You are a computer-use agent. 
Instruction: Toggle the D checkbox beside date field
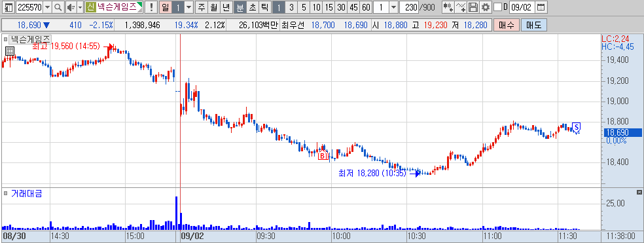[498, 7]
